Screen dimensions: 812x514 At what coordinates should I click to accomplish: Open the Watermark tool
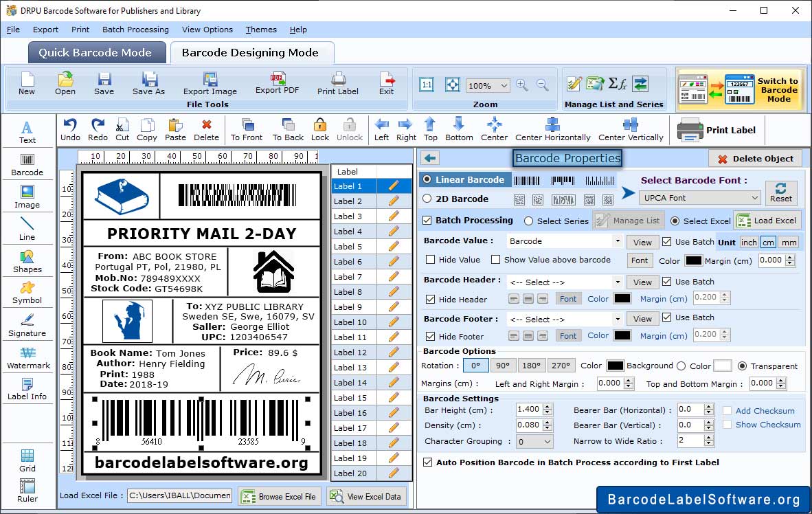(28, 357)
